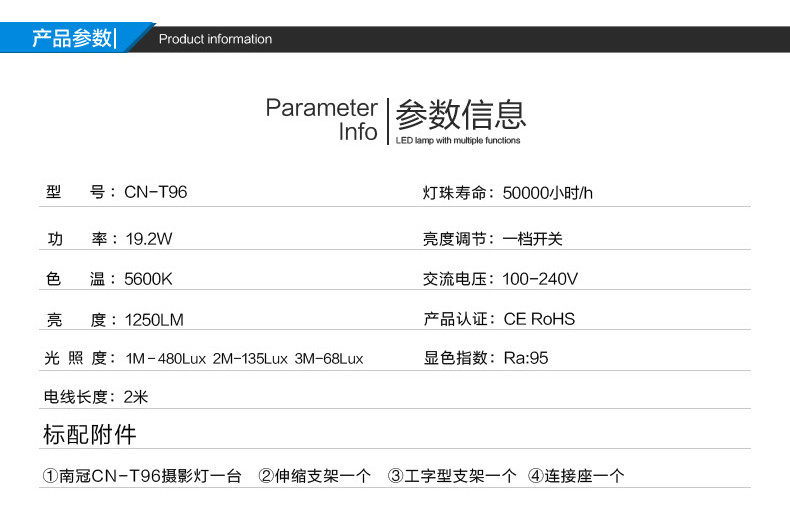Image resolution: width=790 pixels, height=509 pixels.
Task: Click the 参数信息 title text
Action: point(460,114)
